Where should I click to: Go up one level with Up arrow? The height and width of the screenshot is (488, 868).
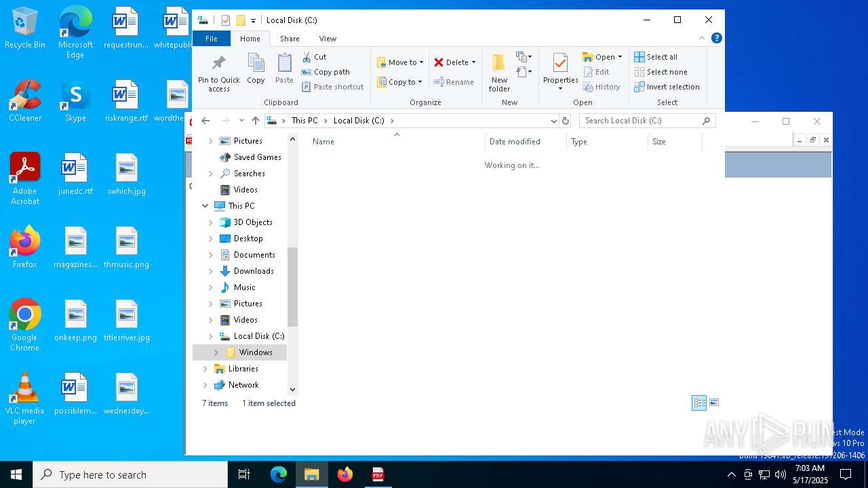[x=255, y=121]
